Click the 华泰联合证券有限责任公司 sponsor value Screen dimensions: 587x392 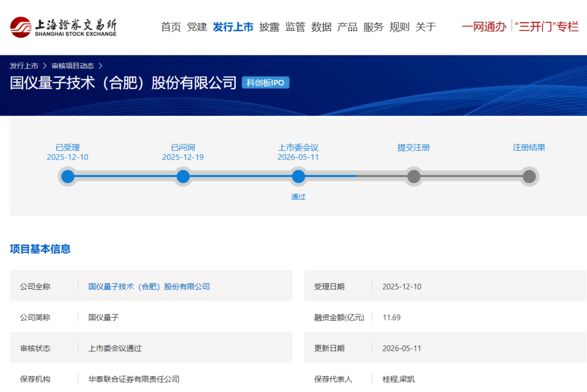pos(134,380)
